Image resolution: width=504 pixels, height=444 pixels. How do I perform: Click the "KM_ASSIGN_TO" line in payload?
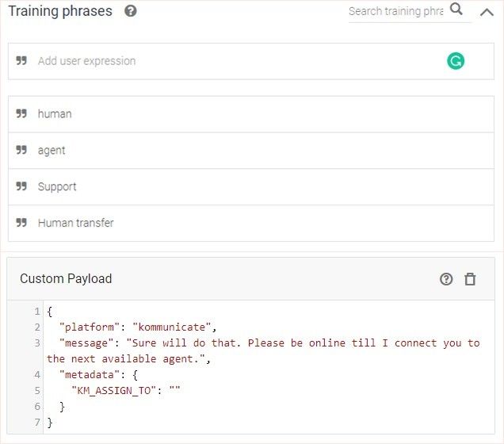[126, 391]
